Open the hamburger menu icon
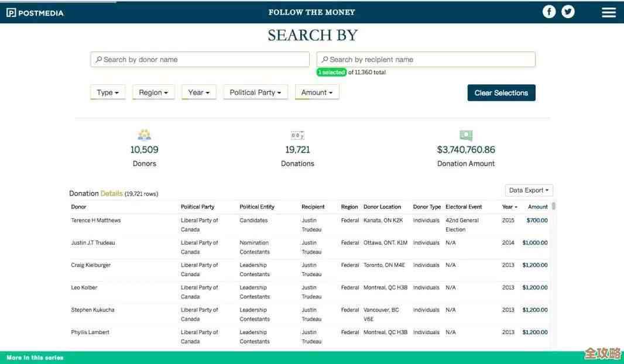The height and width of the screenshot is (364, 624). click(609, 12)
